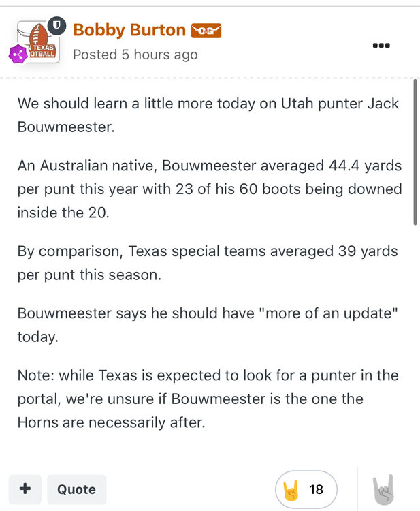Click the vertical separator beside the reactions pill
Image resolution: width=420 pixels, height=511 pixels.
click(357, 489)
